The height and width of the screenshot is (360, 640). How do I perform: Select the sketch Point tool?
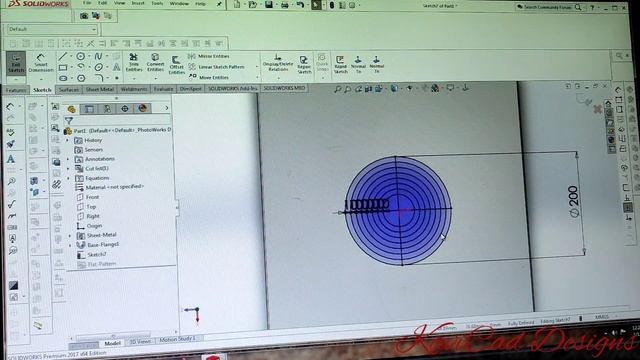pyautogui.click(x=117, y=78)
